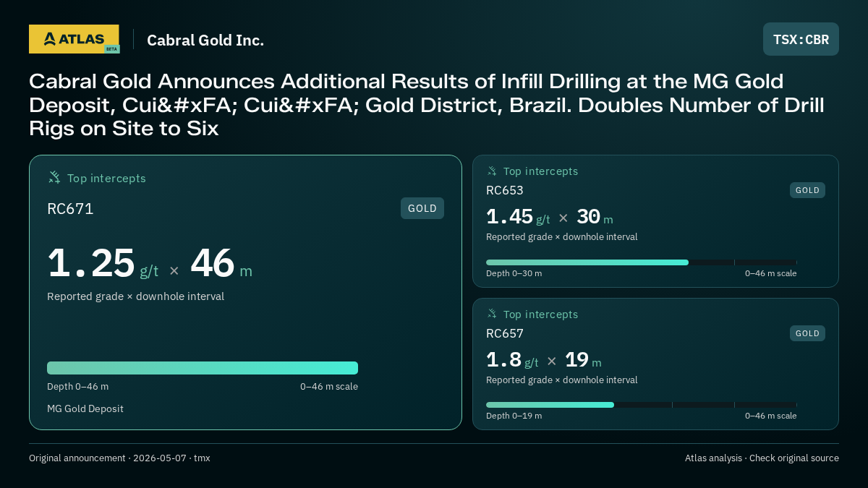The image size is (868, 488).
Task: Click 'Reported grade × downhole interval' in the RC657 card
Action: (562, 380)
